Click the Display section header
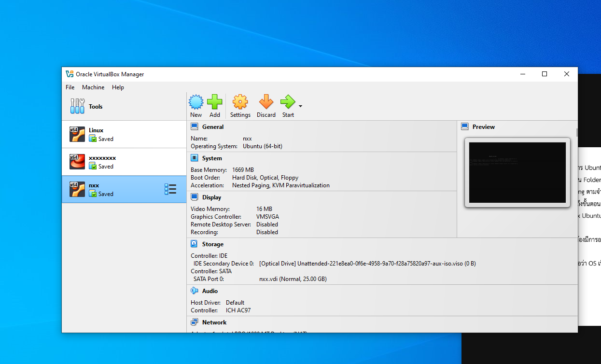601x364 pixels. [x=211, y=197]
